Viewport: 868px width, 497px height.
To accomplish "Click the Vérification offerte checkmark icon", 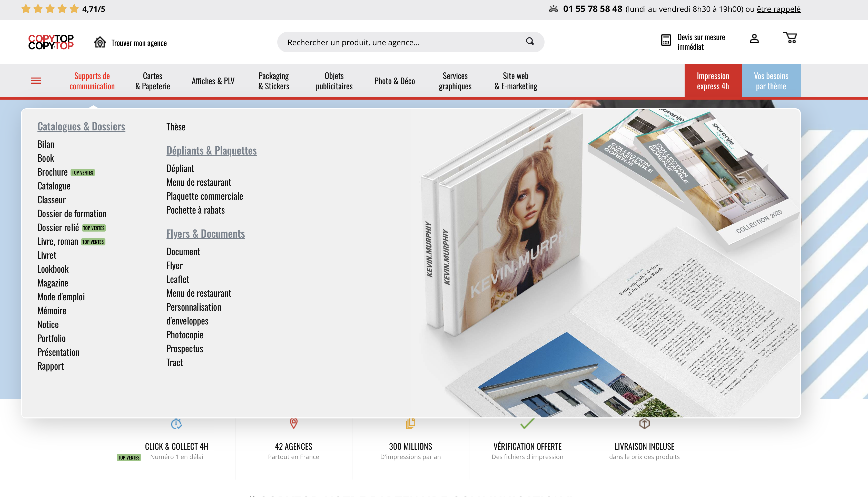I will coord(527,423).
